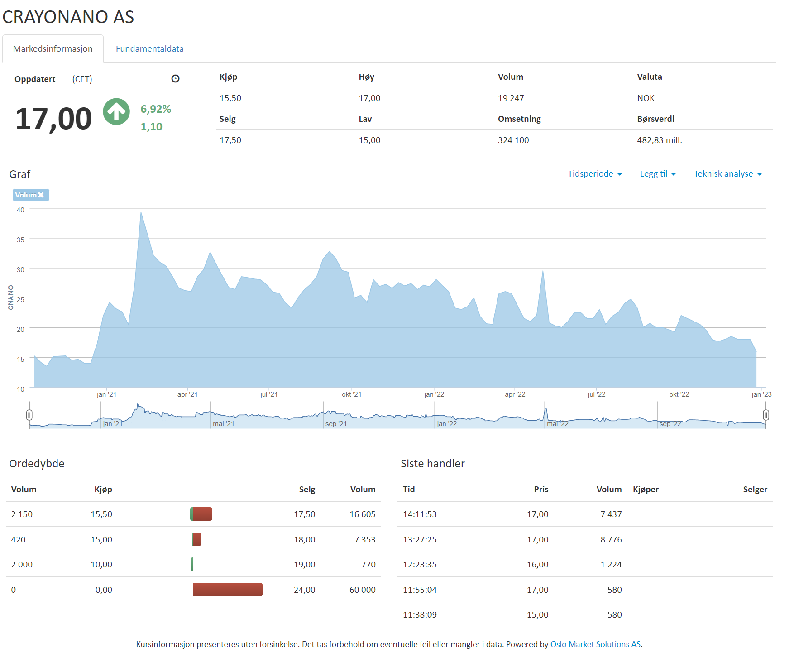Click the trade time 13:27:25
This screenshot has width=794, height=672.
pyautogui.click(x=420, y=540)
